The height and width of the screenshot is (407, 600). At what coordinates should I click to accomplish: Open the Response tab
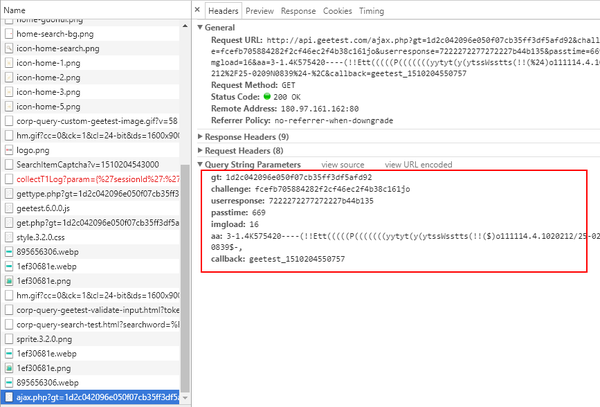click(298, 11)
